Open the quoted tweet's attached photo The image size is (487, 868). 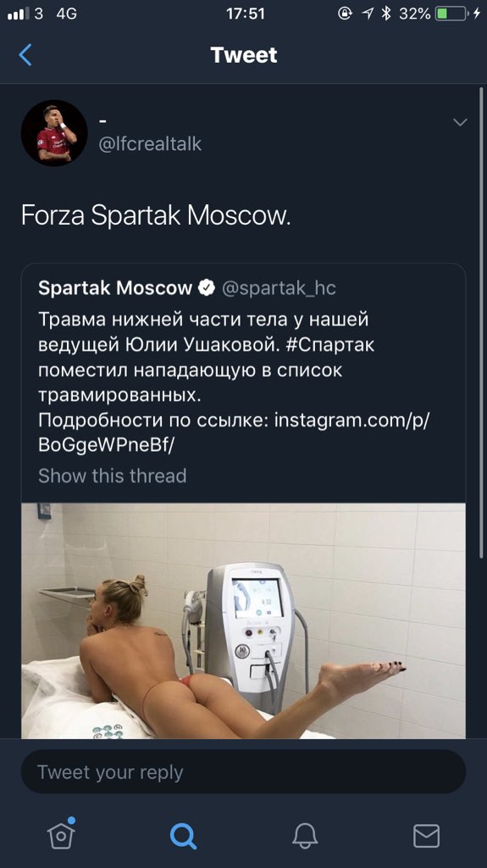click(x=244, y=620)
